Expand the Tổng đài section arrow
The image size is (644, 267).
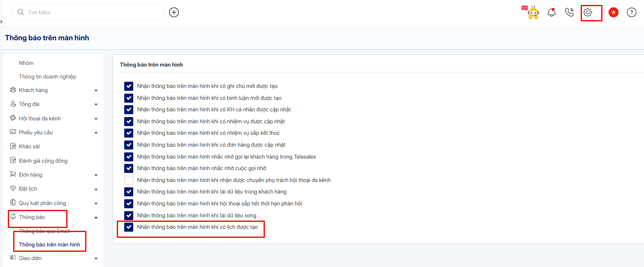96,104
